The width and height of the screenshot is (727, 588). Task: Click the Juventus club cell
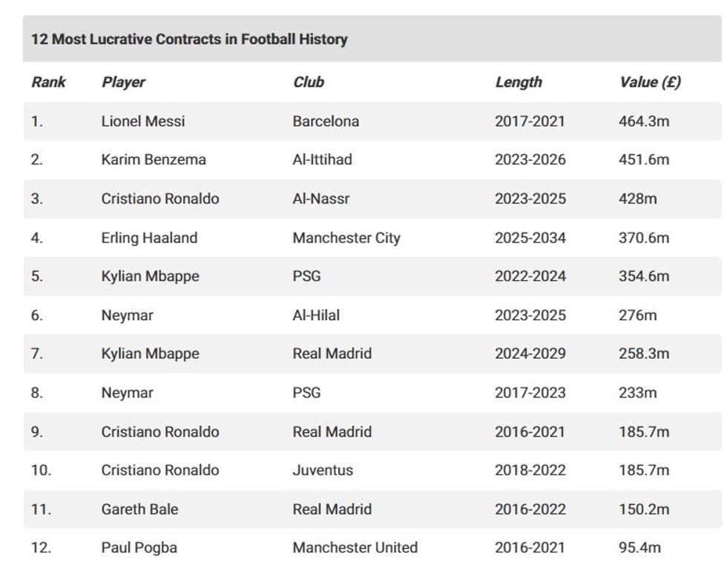click(323, 470)
